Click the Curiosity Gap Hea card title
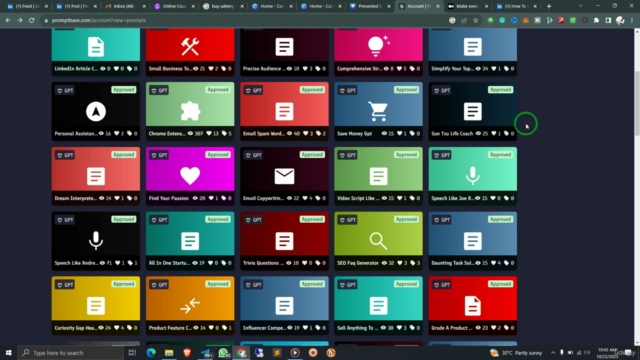 (75, 328)
